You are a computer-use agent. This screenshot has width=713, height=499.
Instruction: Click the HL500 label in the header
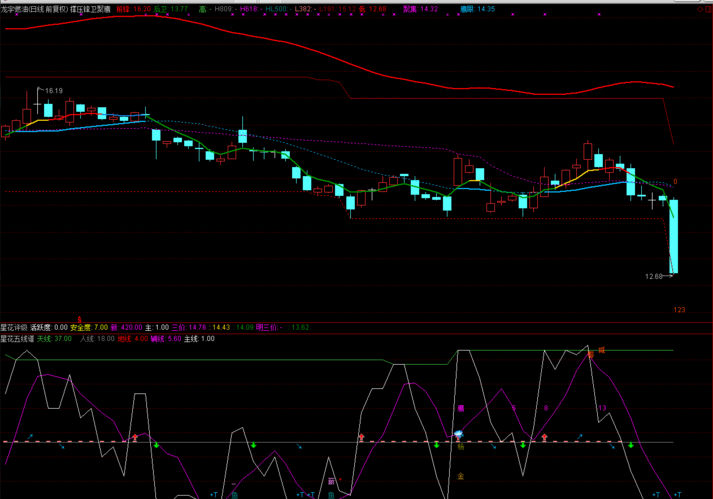click(276, 9)
